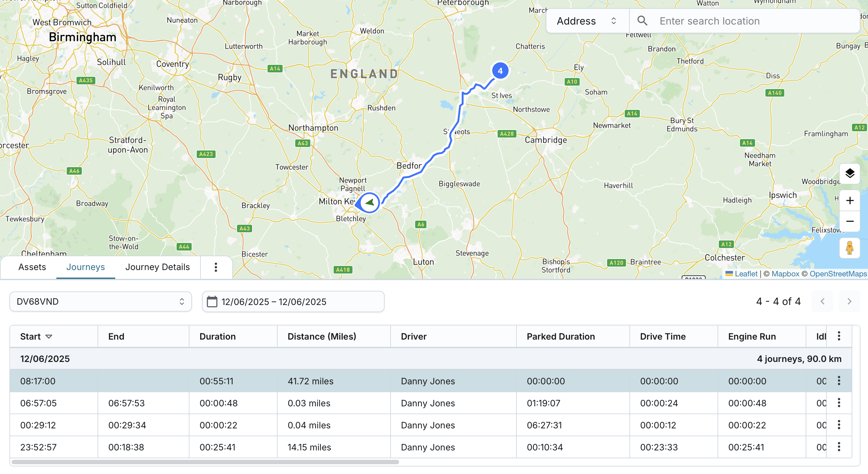Open the Leaflet attribution link

pos(746,274)
